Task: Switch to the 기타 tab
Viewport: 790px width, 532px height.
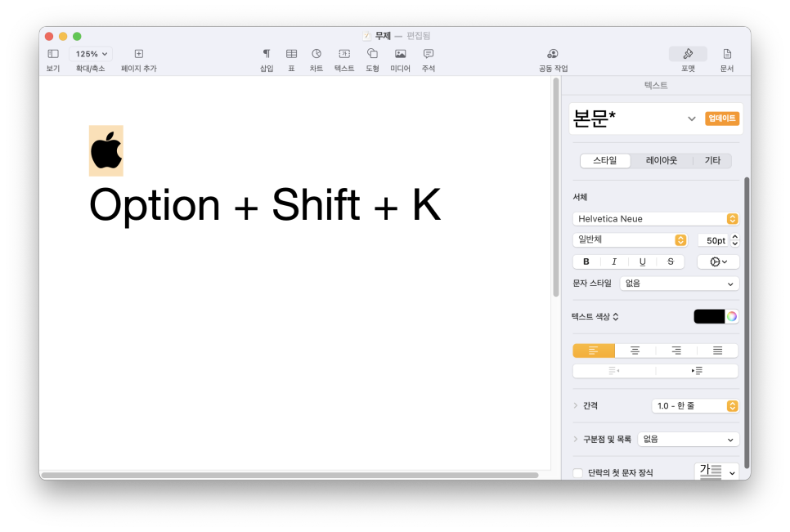Action: pyautogui.click(x=712, y=160)
